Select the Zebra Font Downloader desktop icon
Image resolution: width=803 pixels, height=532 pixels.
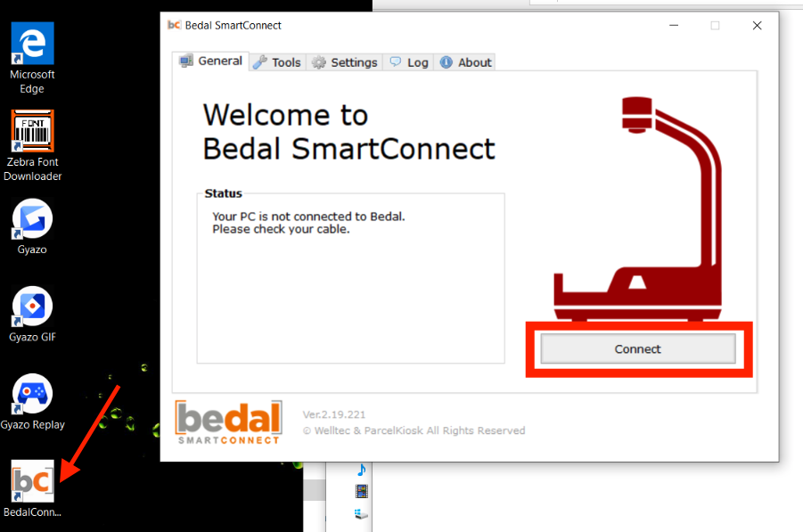tap(32, 146)
